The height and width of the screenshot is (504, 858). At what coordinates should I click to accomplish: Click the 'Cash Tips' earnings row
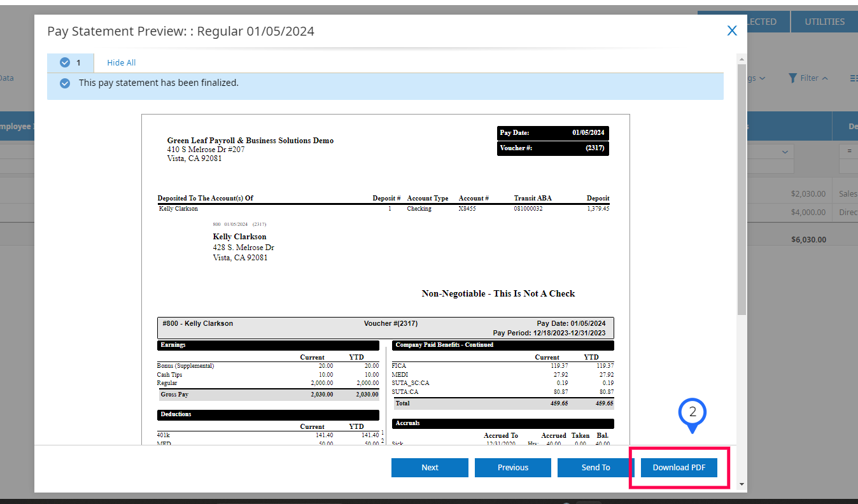pos(170,375)
